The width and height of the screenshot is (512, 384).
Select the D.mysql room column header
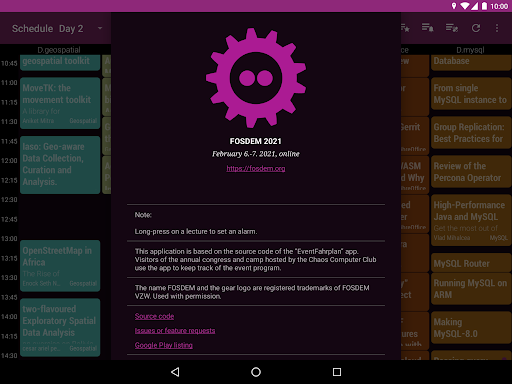(470, 50)
